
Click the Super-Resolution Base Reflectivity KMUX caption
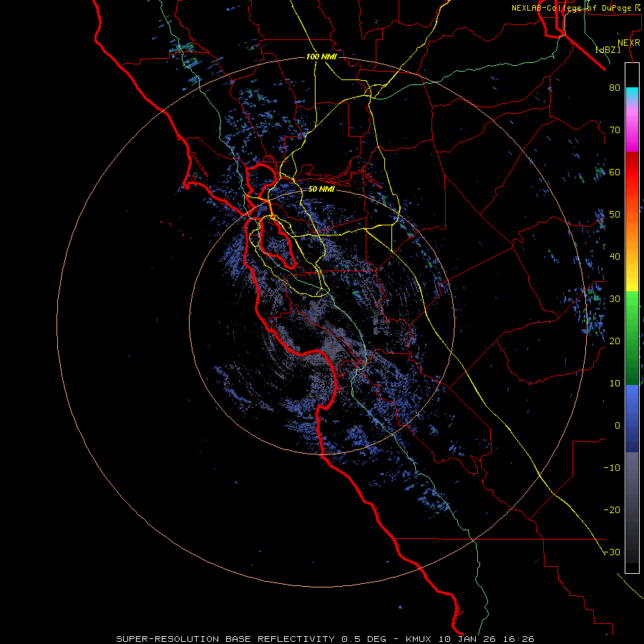[326, 639]
